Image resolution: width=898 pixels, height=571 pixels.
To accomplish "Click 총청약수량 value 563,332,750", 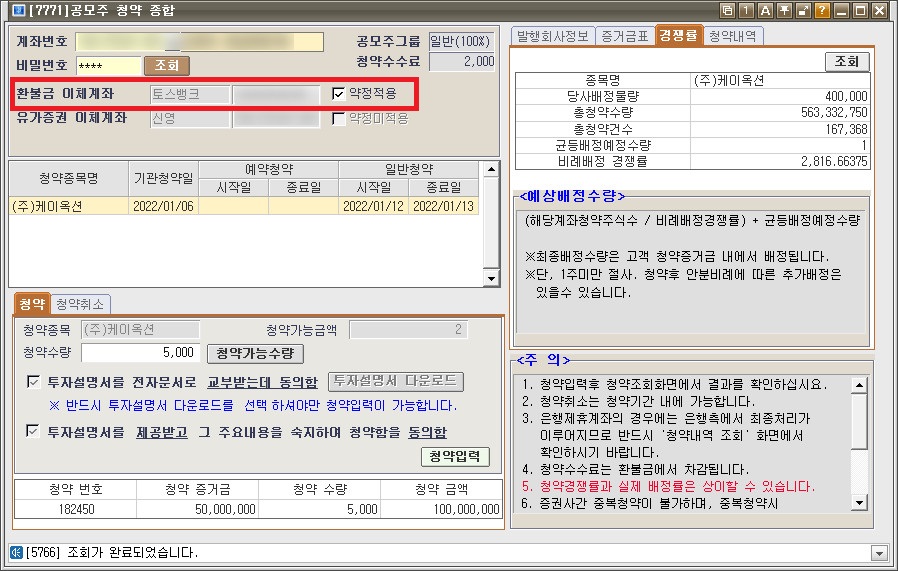I will [780, 112].
